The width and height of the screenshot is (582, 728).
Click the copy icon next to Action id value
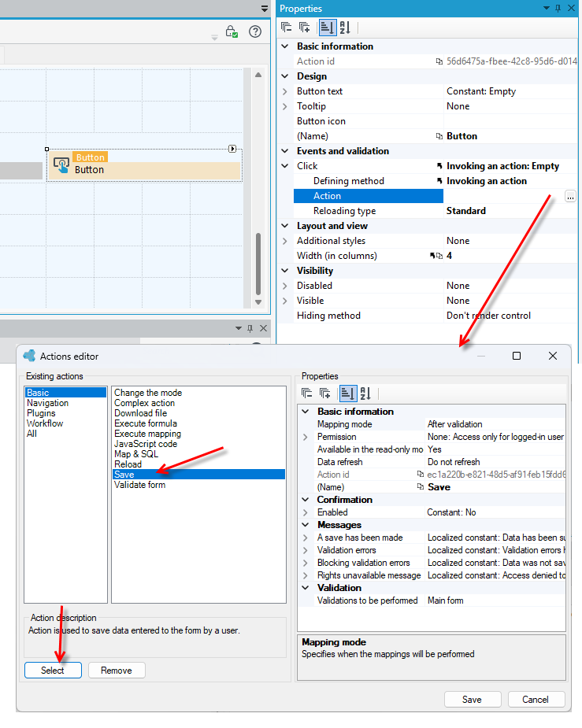click(x=439, y=61)
